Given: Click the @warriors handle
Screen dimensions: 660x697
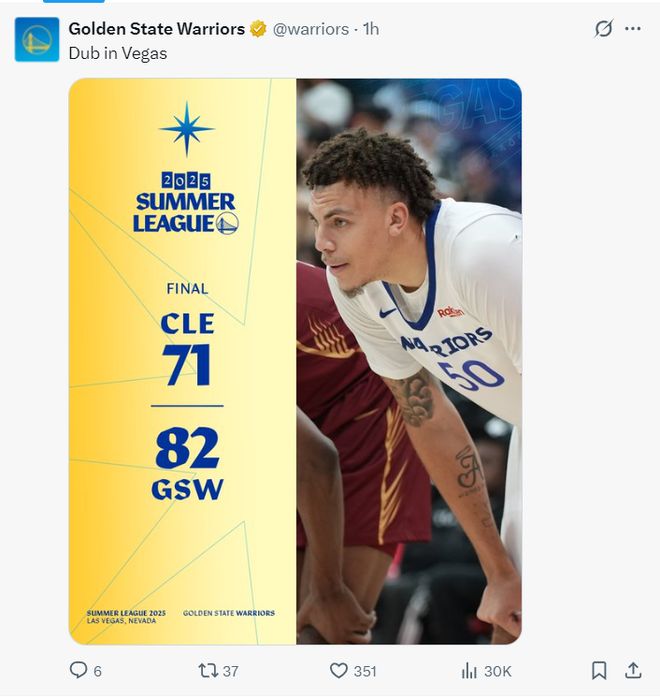Looking at the screenshot, I should tap(311, 29).
